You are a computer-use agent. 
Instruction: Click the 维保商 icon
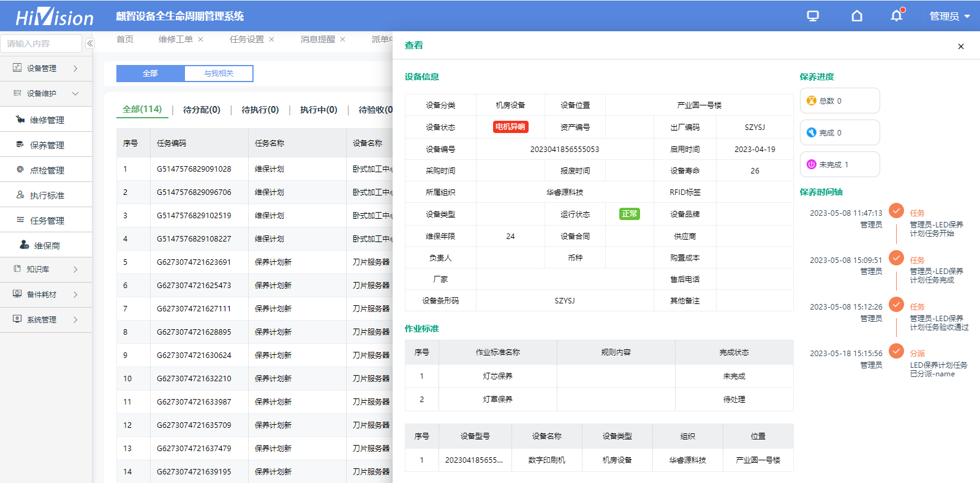click(x=24, y=245)
